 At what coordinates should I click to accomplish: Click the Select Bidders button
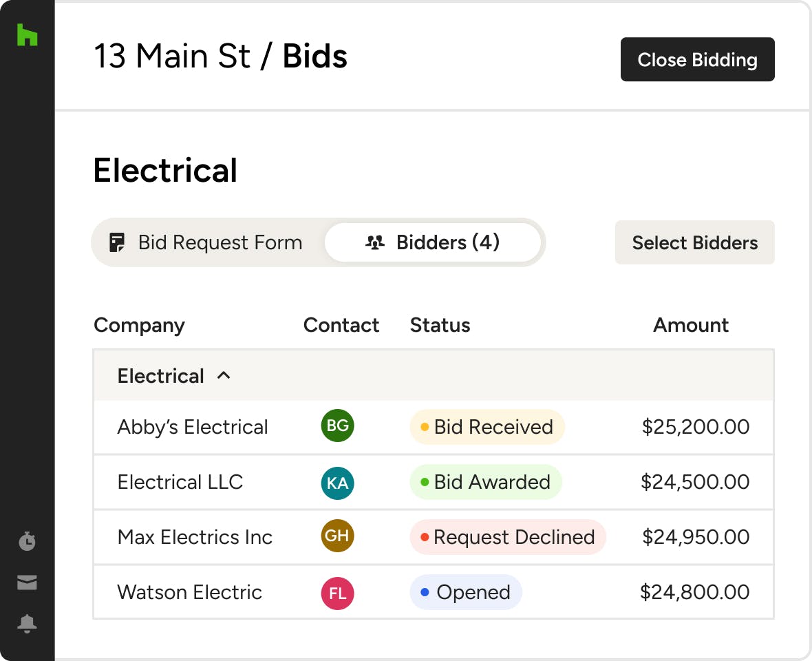tap(694, 243)
